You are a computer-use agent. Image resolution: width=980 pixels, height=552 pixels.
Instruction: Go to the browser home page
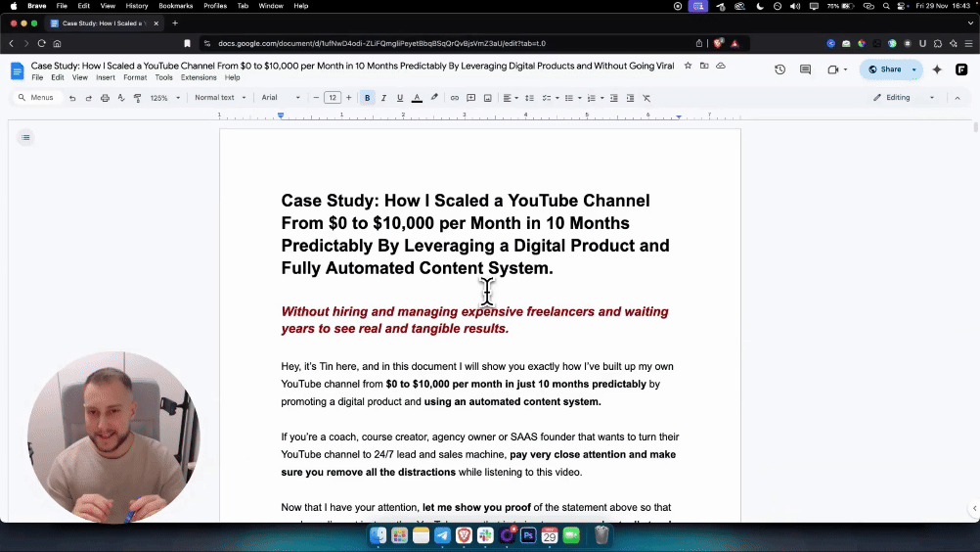click(x=57, y=43)
